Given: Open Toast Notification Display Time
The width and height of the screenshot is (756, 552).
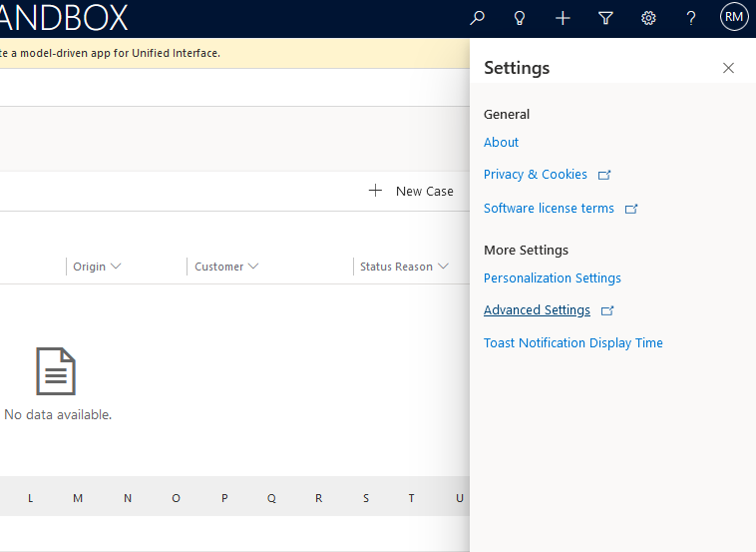Looking at the screenshot, I should pyautogui.click(x=572, y=343).
